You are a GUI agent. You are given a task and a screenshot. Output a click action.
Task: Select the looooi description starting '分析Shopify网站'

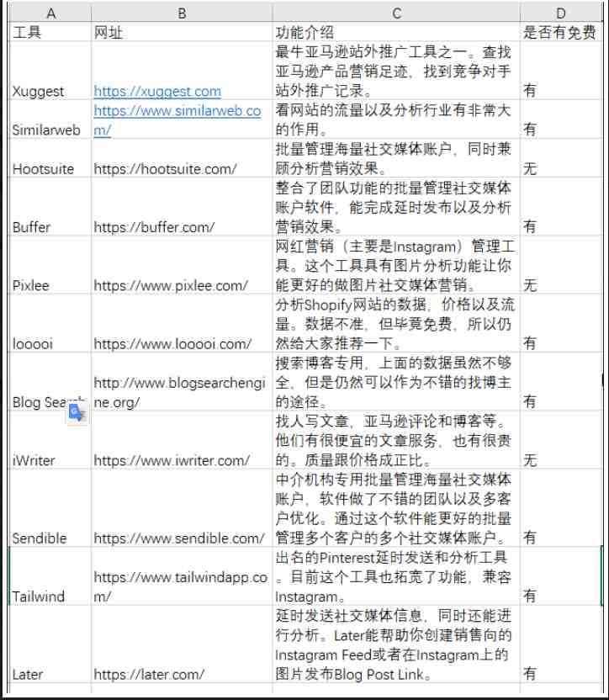click(x=396, y=323)
